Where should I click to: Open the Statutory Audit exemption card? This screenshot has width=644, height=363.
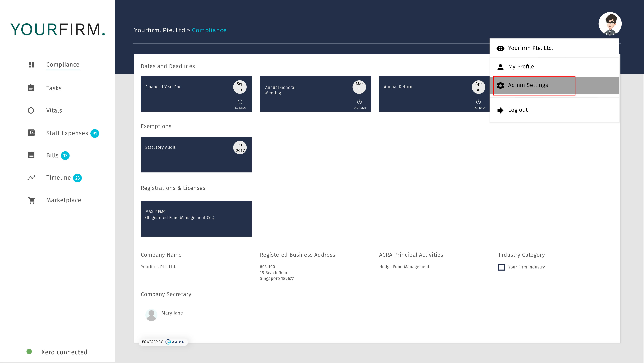(x=196, y=154)
